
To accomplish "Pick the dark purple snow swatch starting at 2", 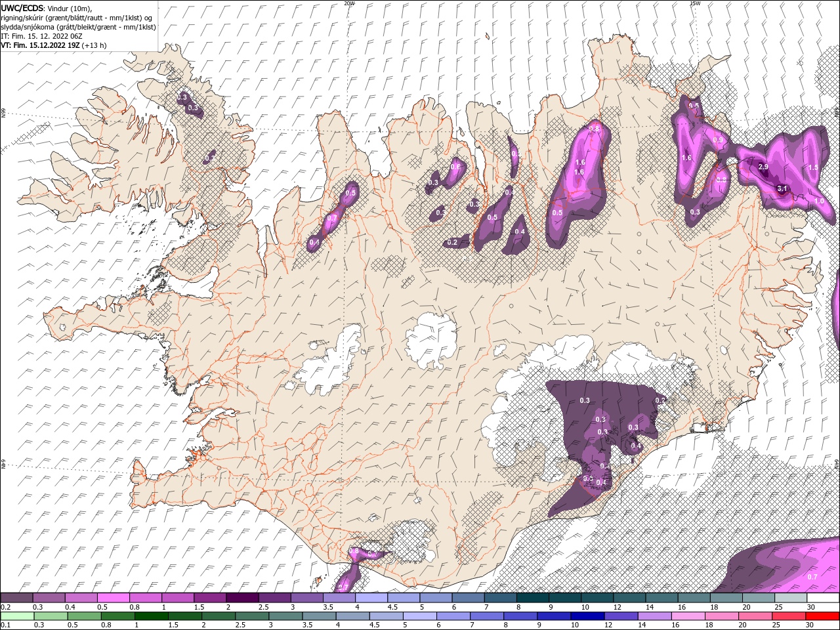I will pyautogui.click(x=242, y=598).
